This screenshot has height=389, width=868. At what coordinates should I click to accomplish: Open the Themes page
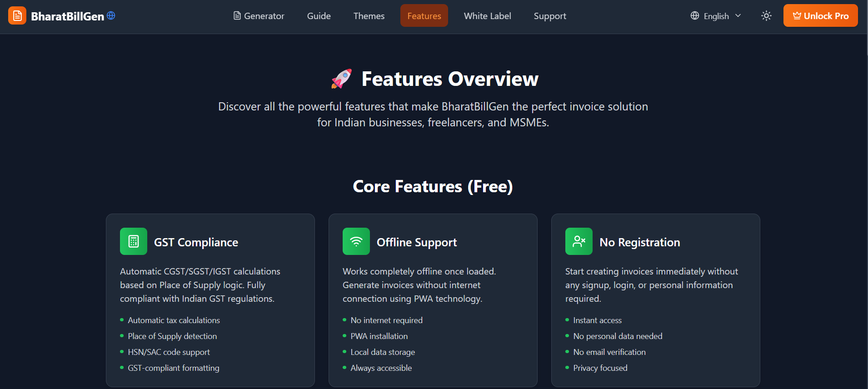point(369,16)
